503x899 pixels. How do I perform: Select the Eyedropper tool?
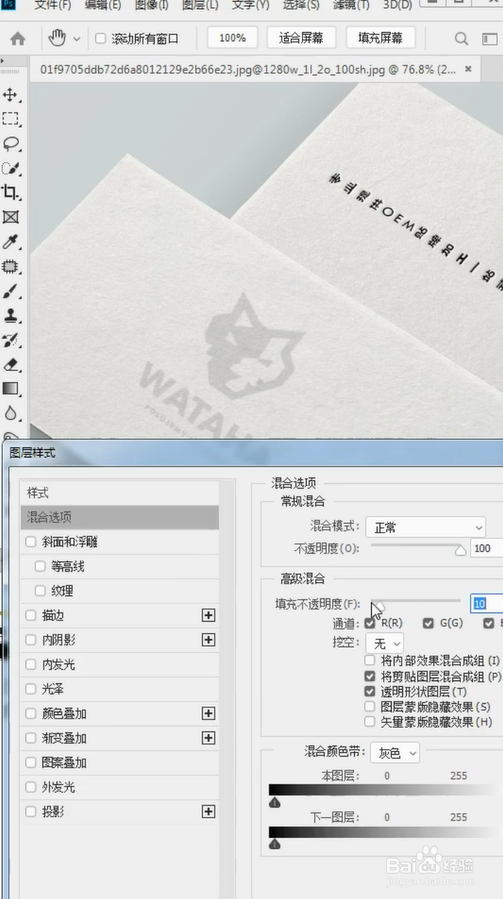10,241
